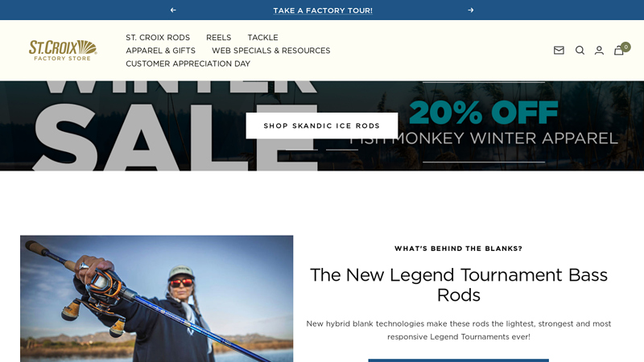Go to Customer Appreciation Day page
The width and height of the screenshot is (644, 362).
(188, 64)
